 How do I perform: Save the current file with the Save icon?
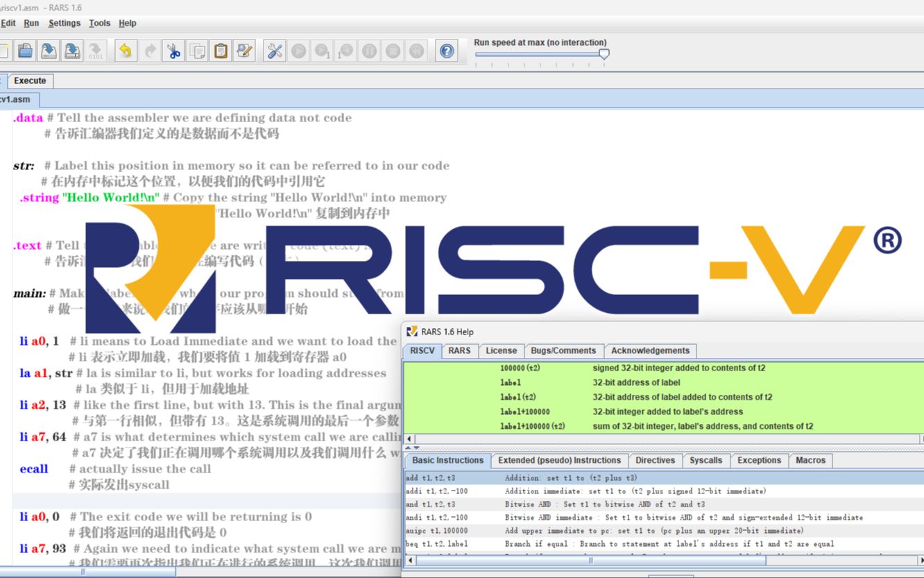coord(49,51)
